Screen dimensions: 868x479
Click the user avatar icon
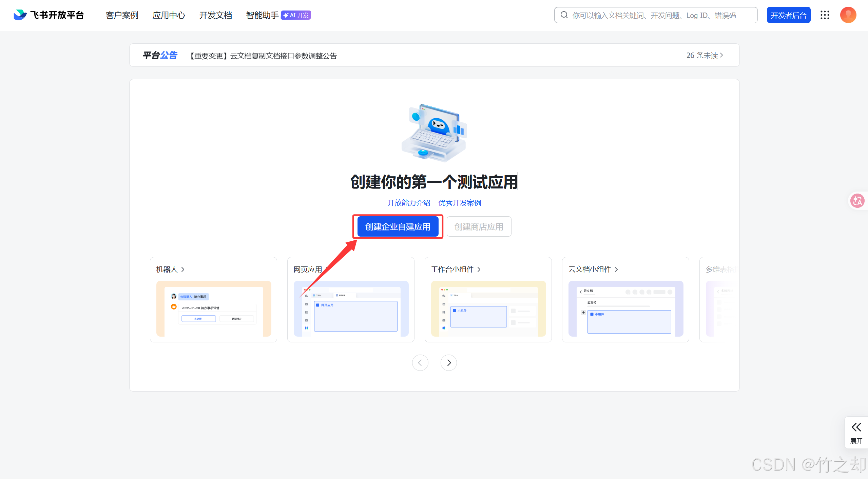[848, 15]
